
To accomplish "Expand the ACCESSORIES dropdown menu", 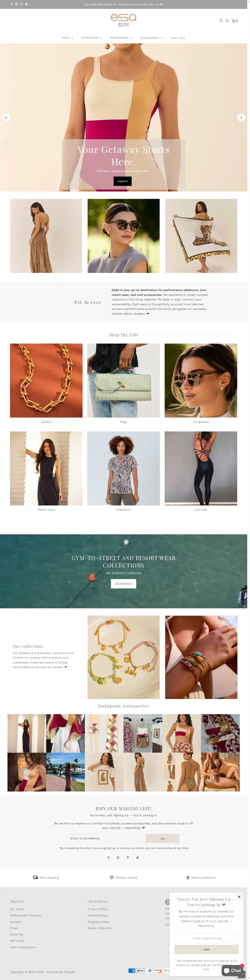I will 151,38.
